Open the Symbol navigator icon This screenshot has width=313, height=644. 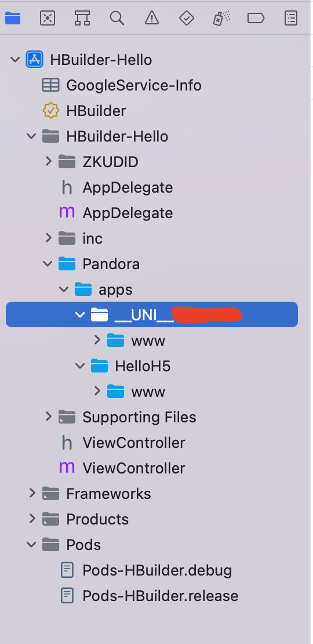coord(82,18)
